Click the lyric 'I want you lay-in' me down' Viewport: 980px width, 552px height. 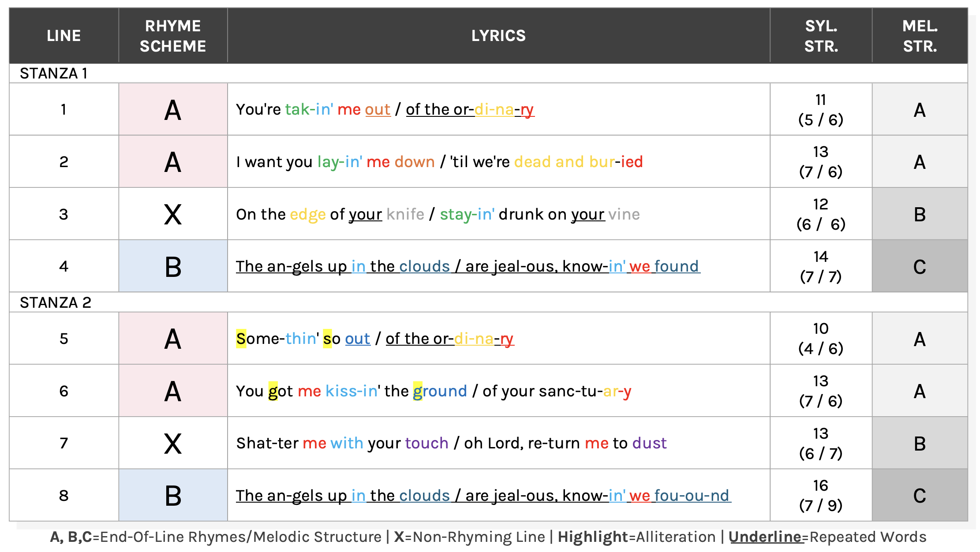[335, 162]
